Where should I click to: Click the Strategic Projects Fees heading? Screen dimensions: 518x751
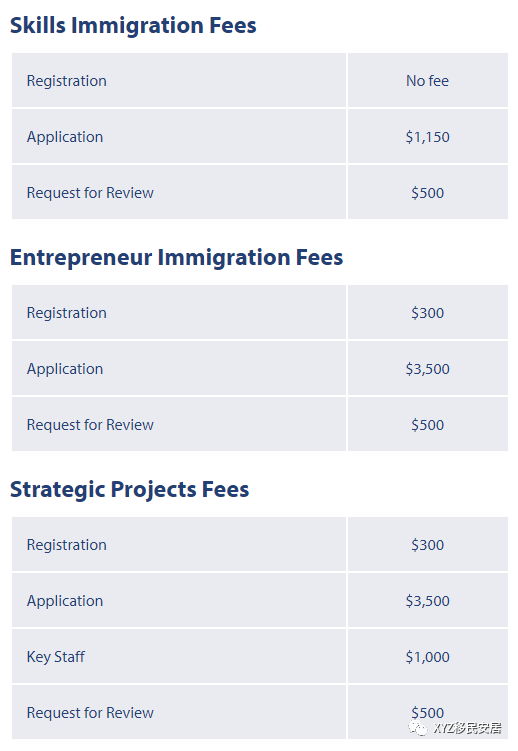click(130, 489)
